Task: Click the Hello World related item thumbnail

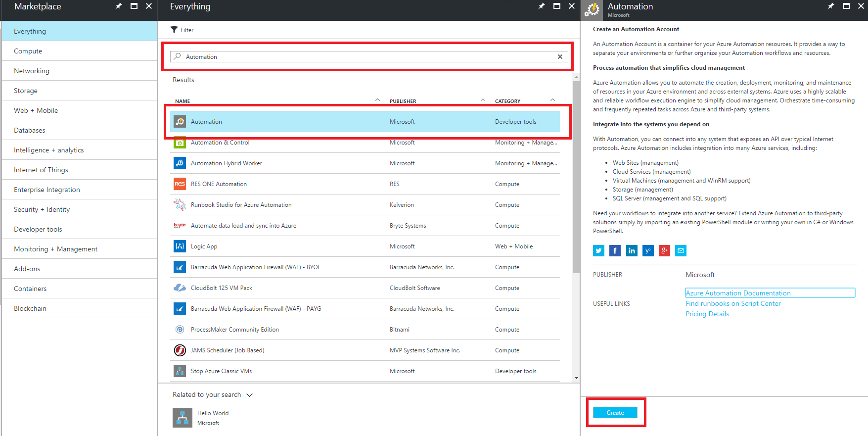Action: click(183, 418)
